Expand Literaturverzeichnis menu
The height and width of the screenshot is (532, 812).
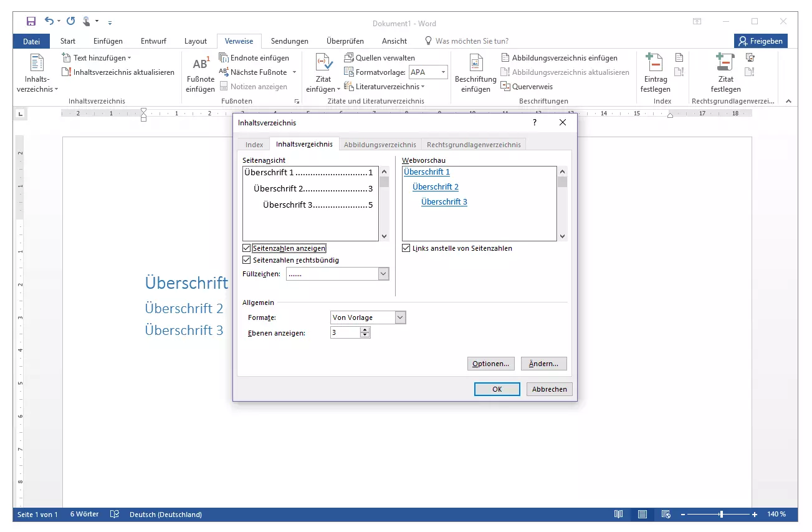[x=385, y=87]
